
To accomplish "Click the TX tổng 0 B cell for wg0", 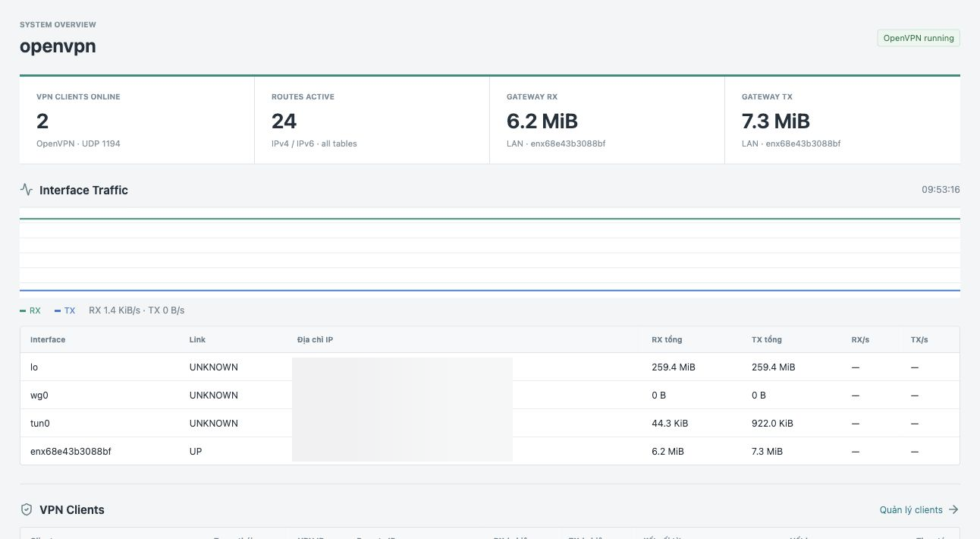I will (x=759, y=396).
